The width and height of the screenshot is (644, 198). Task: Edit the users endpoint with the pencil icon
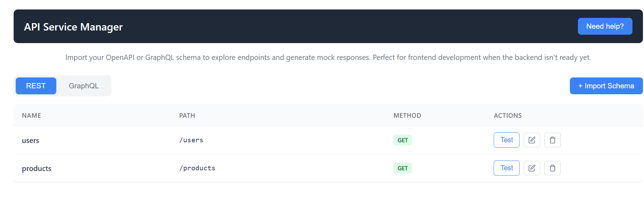[532, 140]
